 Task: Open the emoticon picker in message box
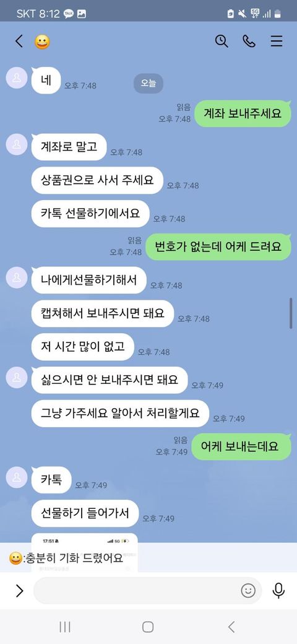click(248, 591)
